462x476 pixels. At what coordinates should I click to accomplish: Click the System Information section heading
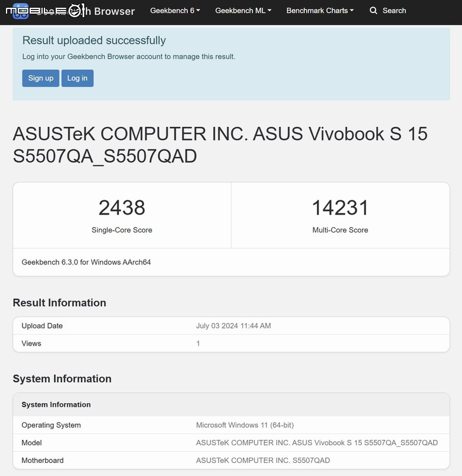62,379
